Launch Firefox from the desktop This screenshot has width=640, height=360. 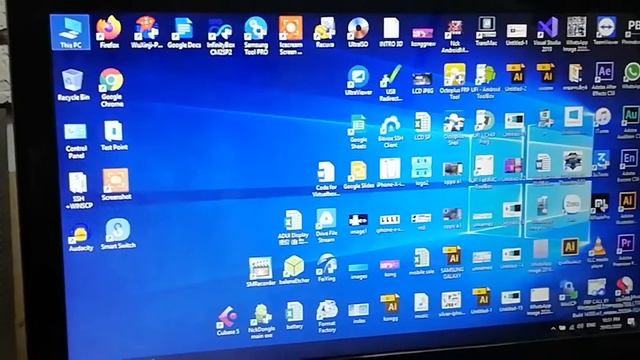point(109,32)
